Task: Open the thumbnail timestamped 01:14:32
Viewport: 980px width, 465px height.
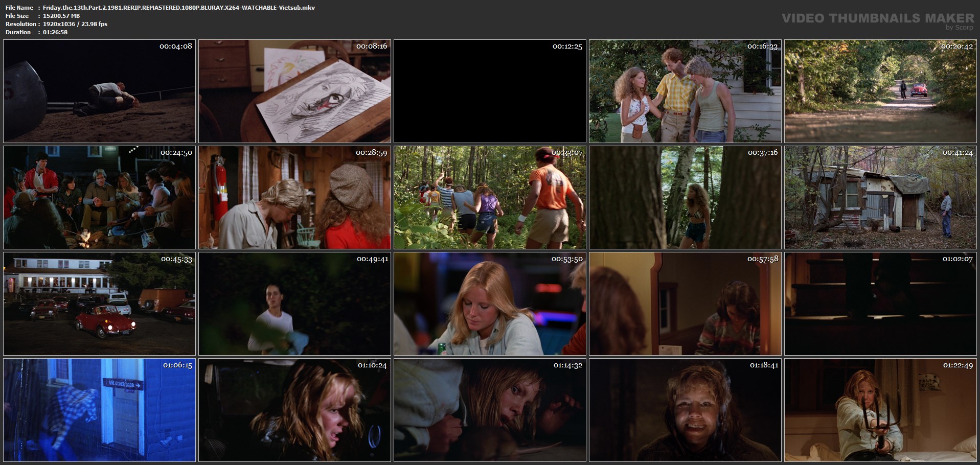Action: (490, 410)
